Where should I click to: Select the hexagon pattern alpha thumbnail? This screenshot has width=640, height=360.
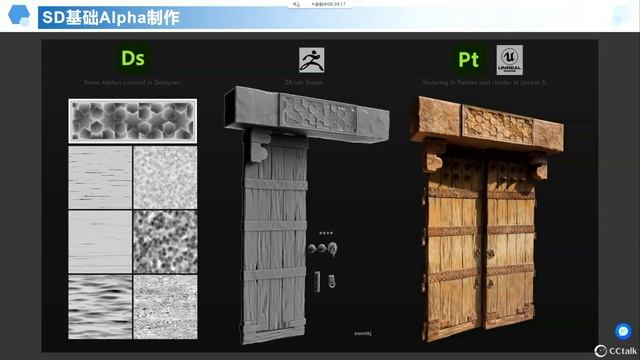[133, 121]
